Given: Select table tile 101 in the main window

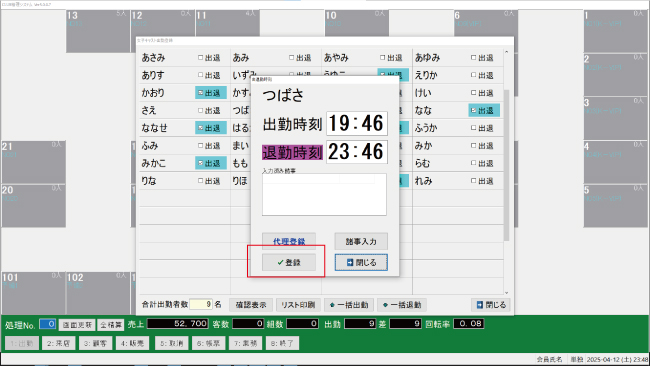Looking at the screenshot, I should [x=34, y=293].
